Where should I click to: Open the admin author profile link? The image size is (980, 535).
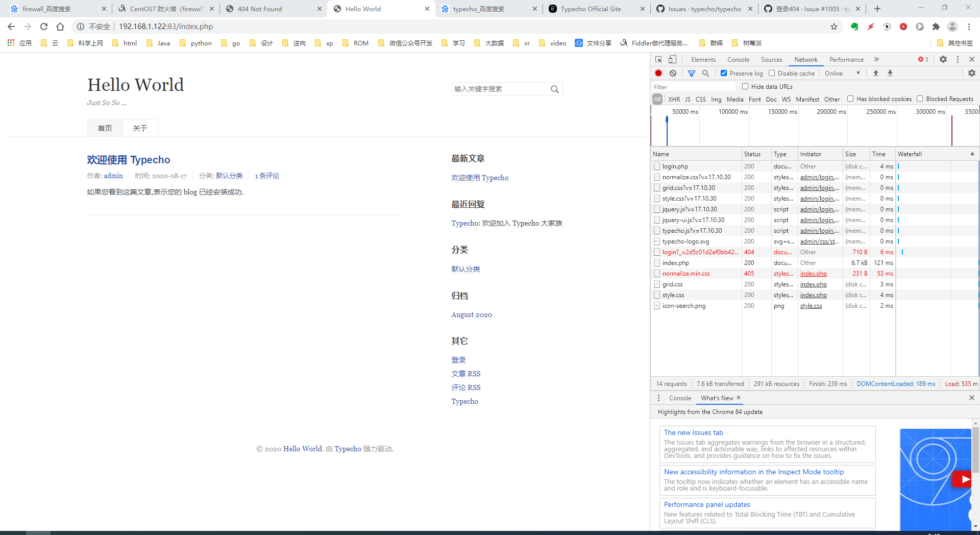coord(113,176)
